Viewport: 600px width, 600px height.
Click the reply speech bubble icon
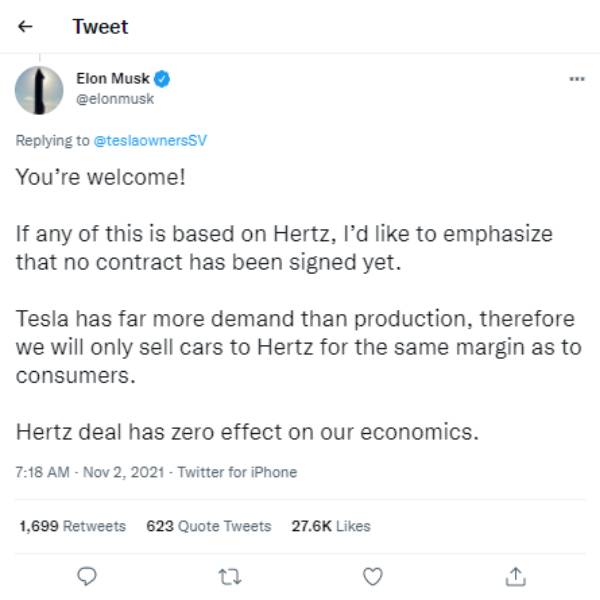[x=87, y=576]
